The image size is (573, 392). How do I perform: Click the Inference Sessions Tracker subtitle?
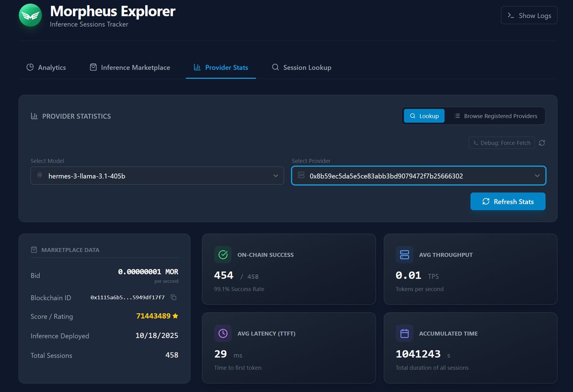click(89, 24)
